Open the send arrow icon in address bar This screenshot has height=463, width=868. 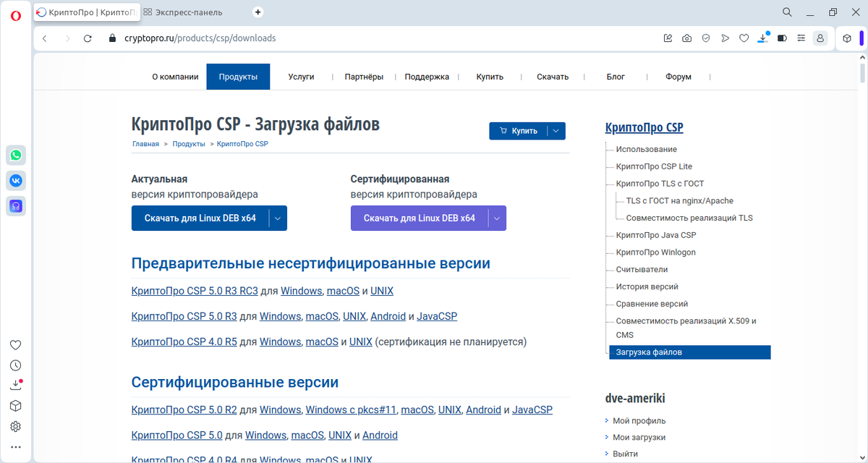(x=725, y=38)
